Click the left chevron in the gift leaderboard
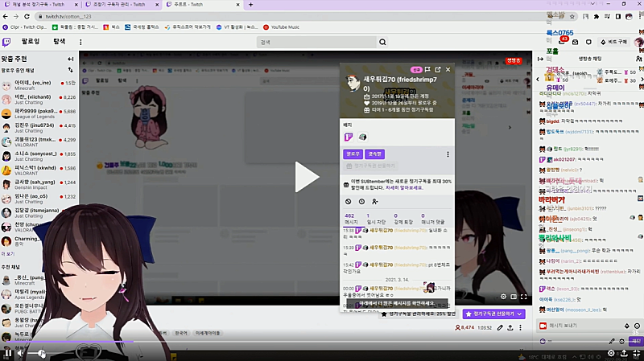The image size is (644, 361). point(538,79)
